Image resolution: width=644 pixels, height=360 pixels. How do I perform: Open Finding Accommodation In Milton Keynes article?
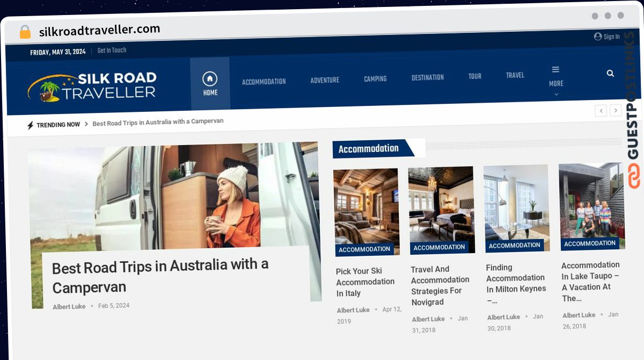(x=516, y=284)
